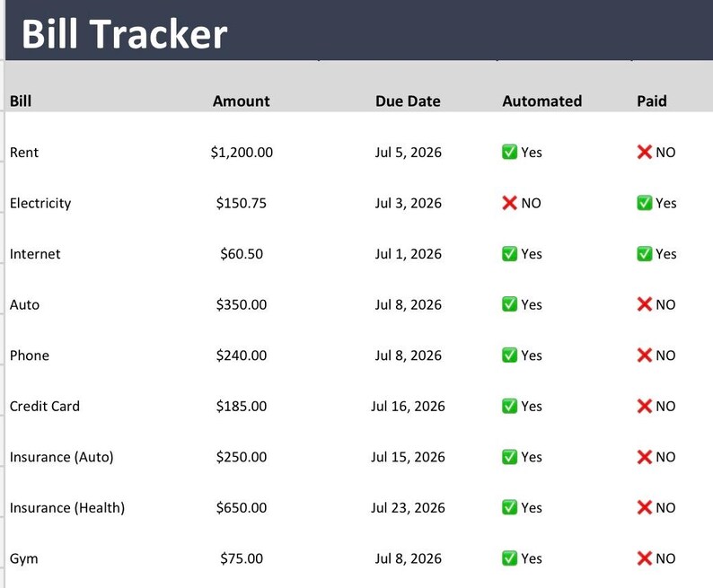Screen dimensions: 713x588
Task: Click the Bill Tracker title
Action: pos(124,33)
